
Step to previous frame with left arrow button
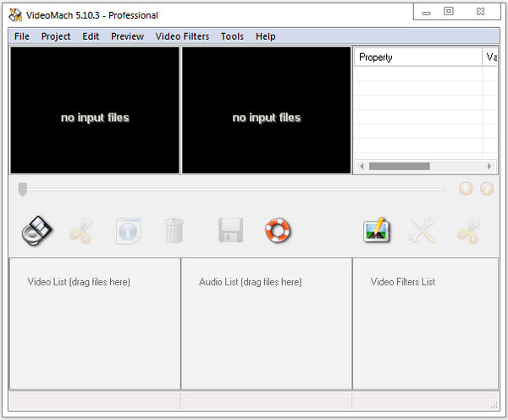(x=466, y=189)
